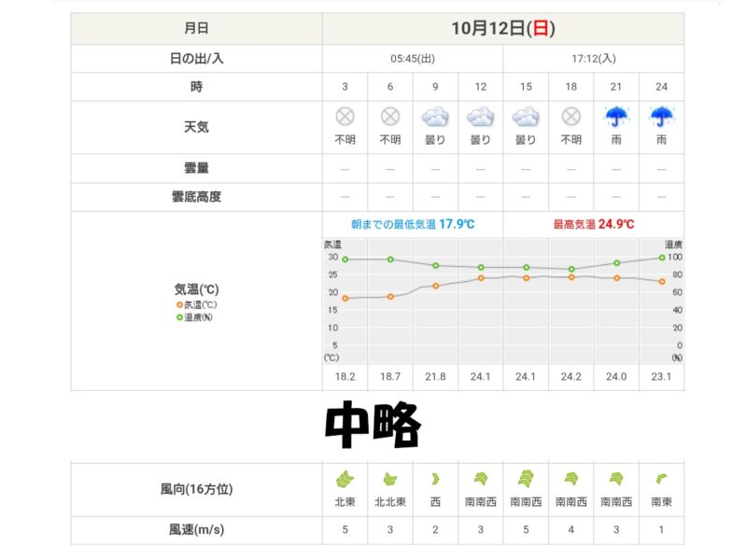Click the unknown weather icon for hour 6

pos(390,118)
